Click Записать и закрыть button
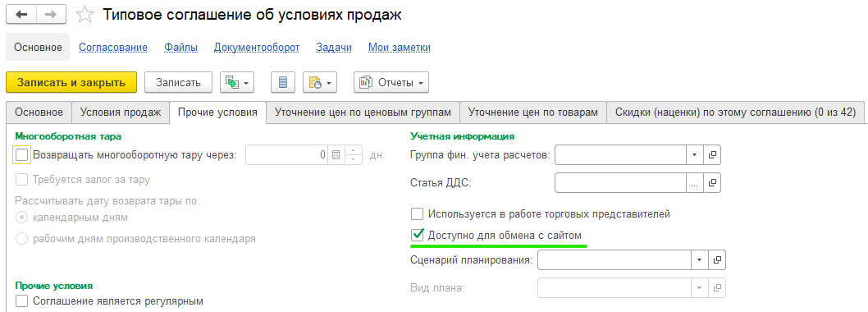Viewport: 868px width, 312px height. [x=71, y=83]
